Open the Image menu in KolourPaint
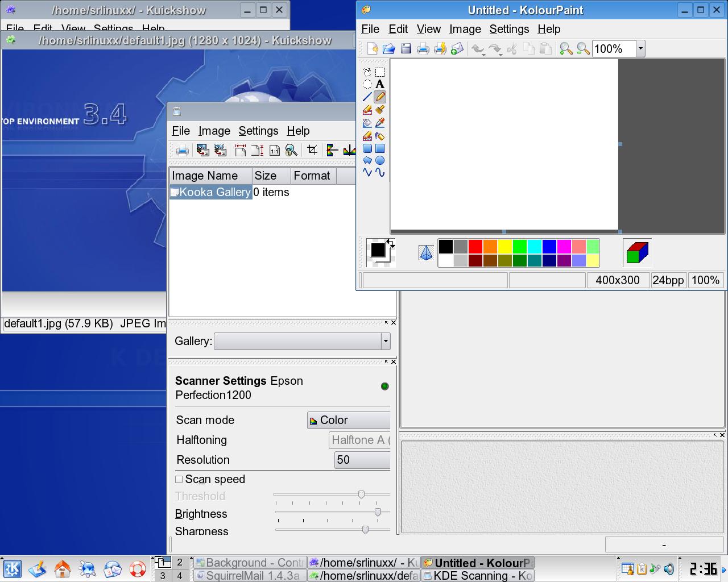The height and width of the screenshot is (582, 728). (x=465, y=29)
